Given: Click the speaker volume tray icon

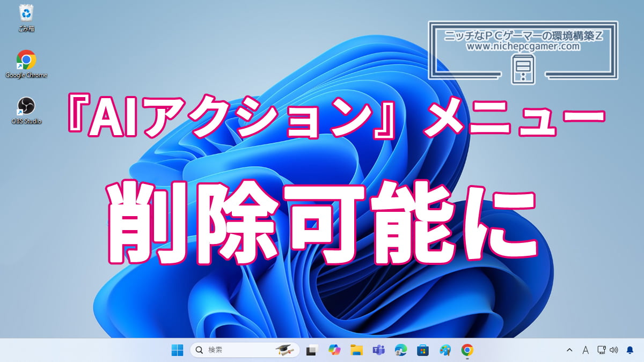Looking at the screenshot, I should 613,350.
